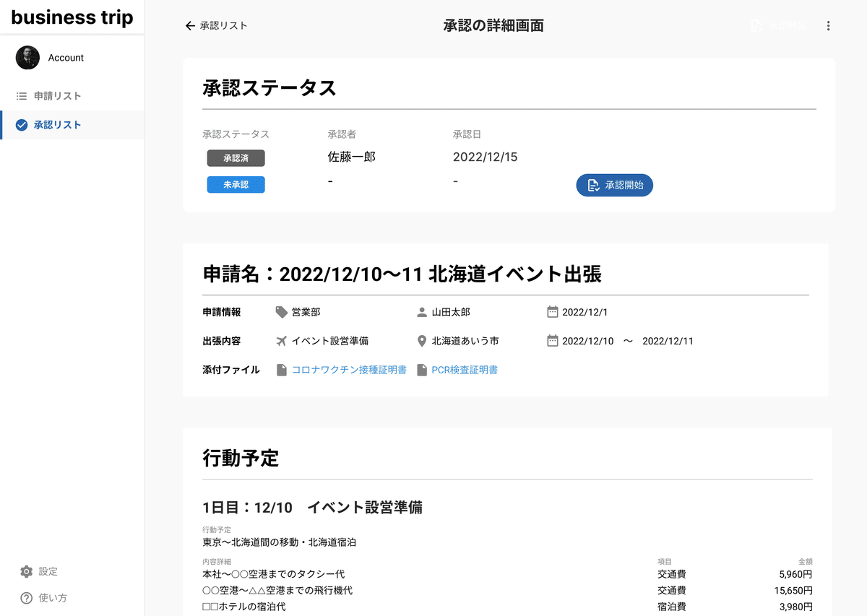The image size is (867, 616).
Task: Click the 承認の詳細画面 page title
Action: (493, 26)
